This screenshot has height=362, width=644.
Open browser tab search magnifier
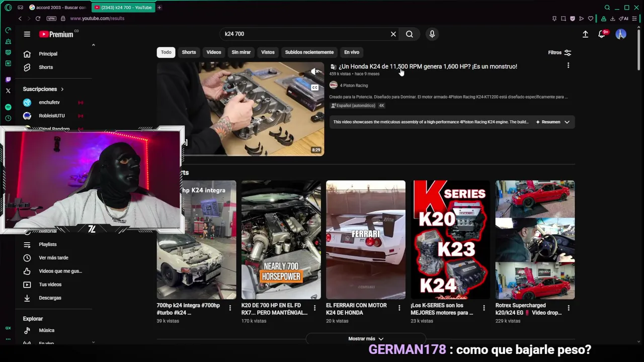pyautogui.click(x=607, y=8)
